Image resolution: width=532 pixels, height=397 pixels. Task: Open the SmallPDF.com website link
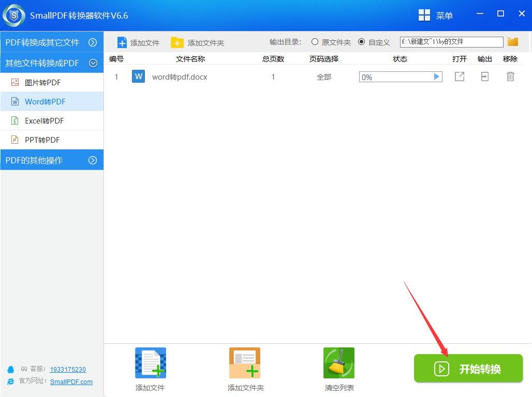[71, 382]
